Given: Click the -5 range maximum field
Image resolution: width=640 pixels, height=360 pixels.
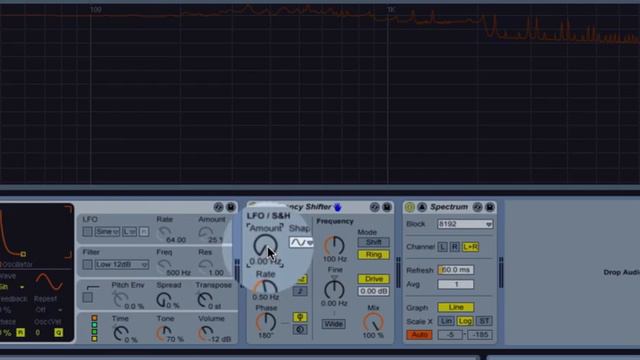Looking at the screenshot, I should [450, 335].
